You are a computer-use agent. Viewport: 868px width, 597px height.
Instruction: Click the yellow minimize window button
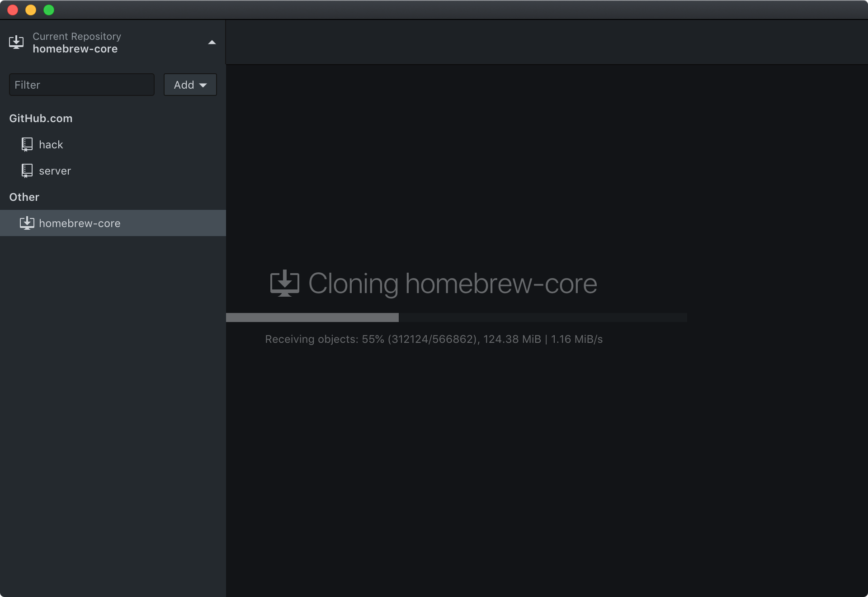tap(31, 10)
